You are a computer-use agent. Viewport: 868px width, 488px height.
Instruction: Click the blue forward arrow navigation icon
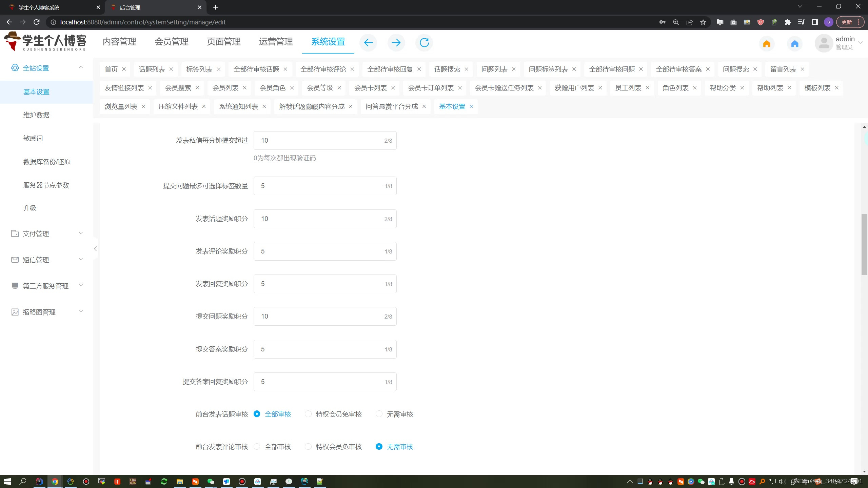tap(396, 43)
